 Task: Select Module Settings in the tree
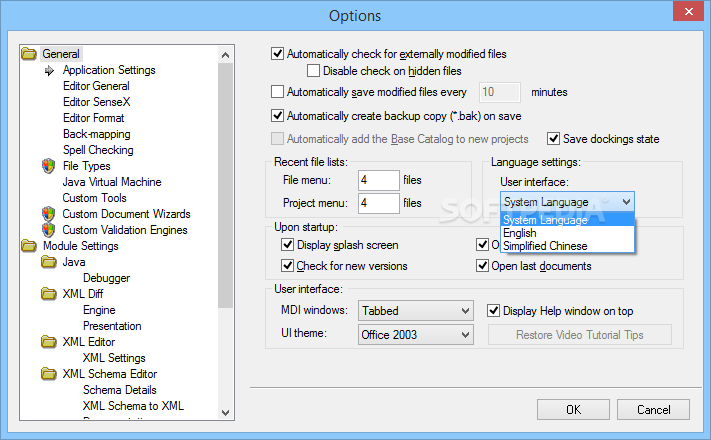pos(81,246)
